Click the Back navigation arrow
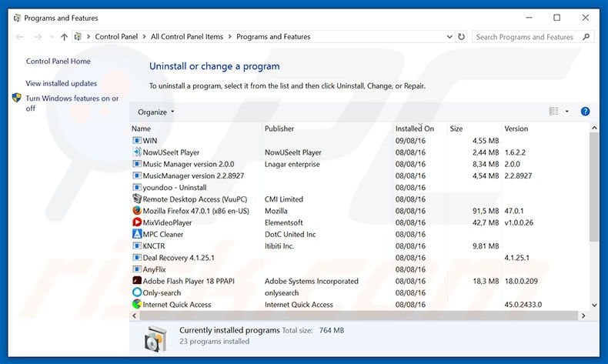Viewport: 608px width, 364px height. [20, 37]
